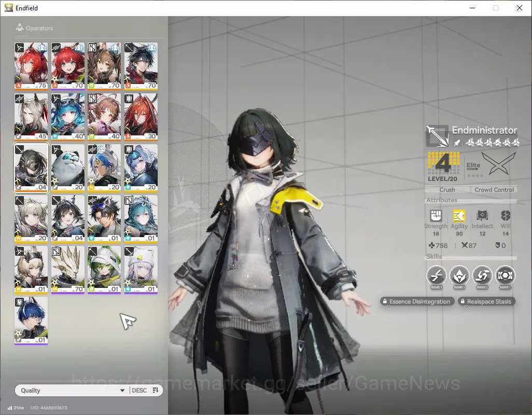Click the Strength attribute fist icon
Screen dimensions: 532x415
(436, 215)
